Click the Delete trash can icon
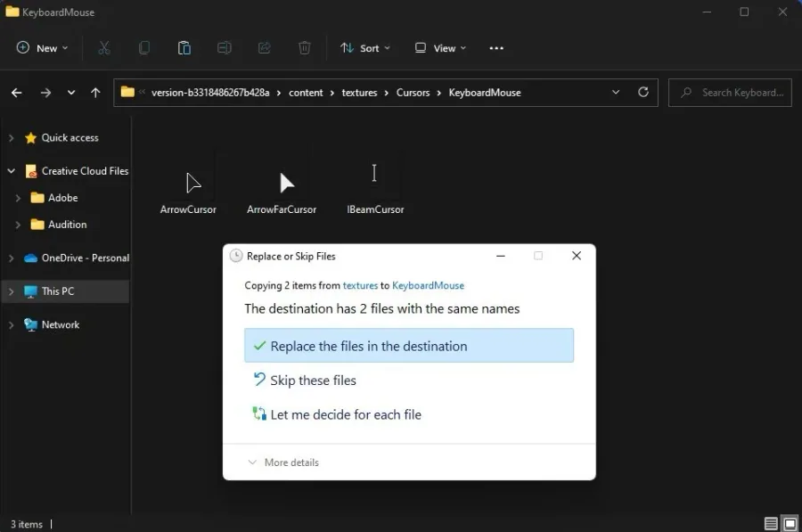This screenshot has width=802, height=532. coord(305,48)
